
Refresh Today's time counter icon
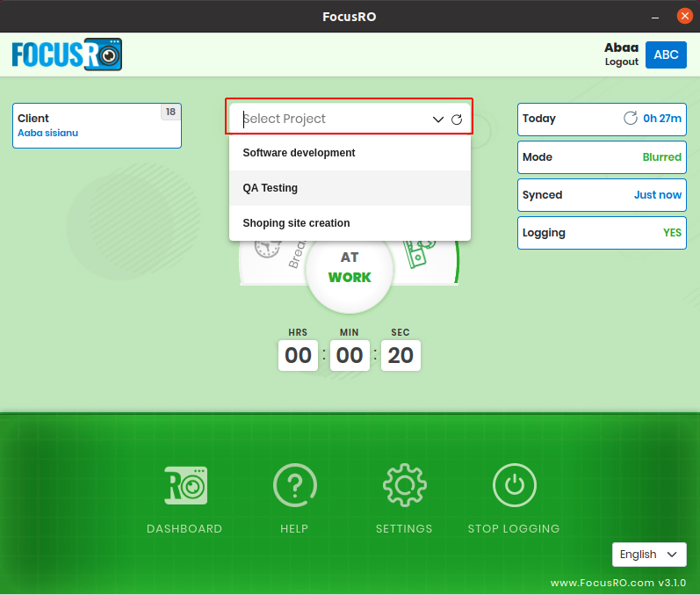(631, 118)
